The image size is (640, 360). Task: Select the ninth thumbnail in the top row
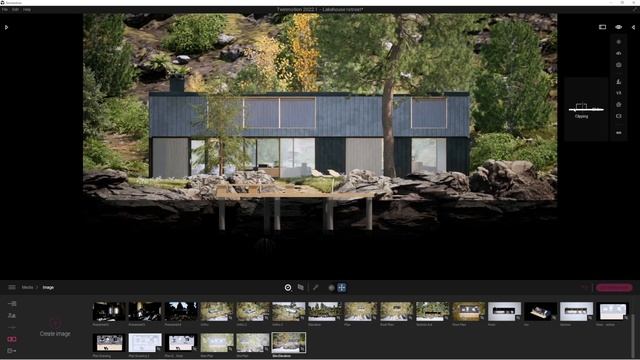[396, 311]
